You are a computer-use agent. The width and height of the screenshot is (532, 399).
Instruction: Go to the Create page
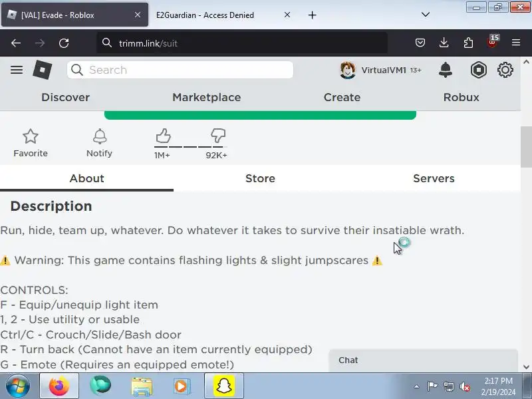(342, 97)
